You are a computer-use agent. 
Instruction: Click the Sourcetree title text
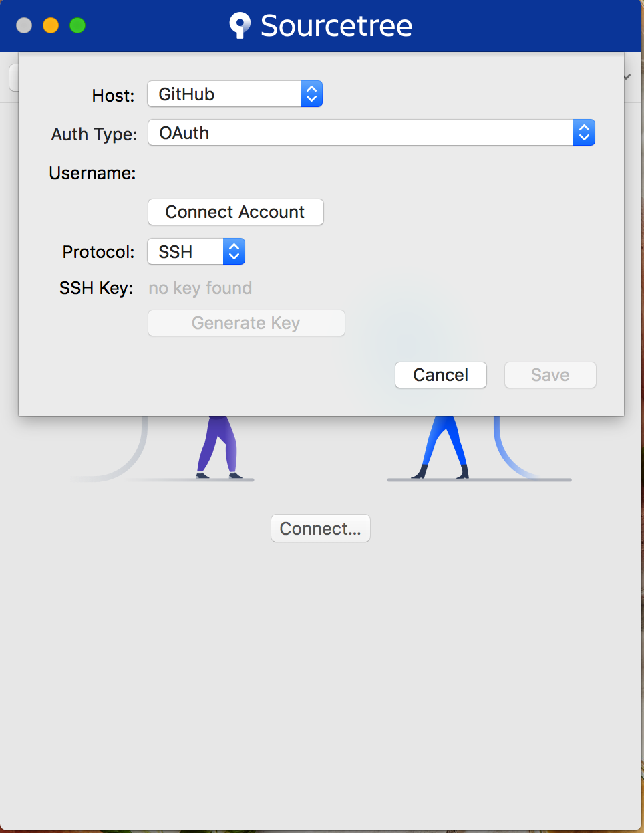pyautogui.click(x=336, y=25)
